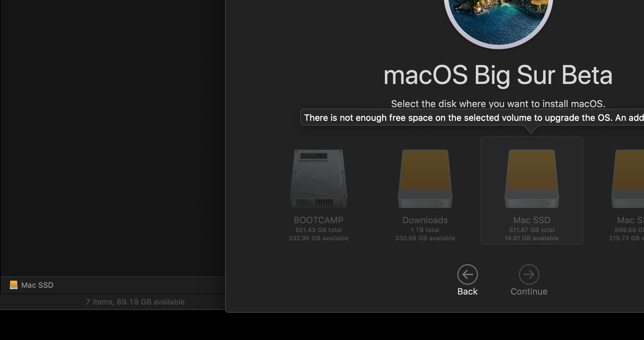Click the '14.81 GB available' text
The width and height of the screenshot is (644, 340).
click(x=532, y=238)
